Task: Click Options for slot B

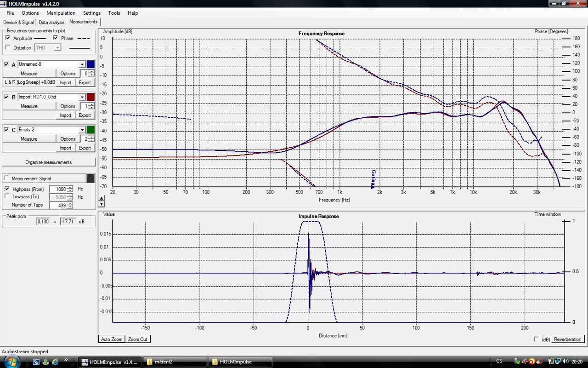Action: (x=68, y=106)
